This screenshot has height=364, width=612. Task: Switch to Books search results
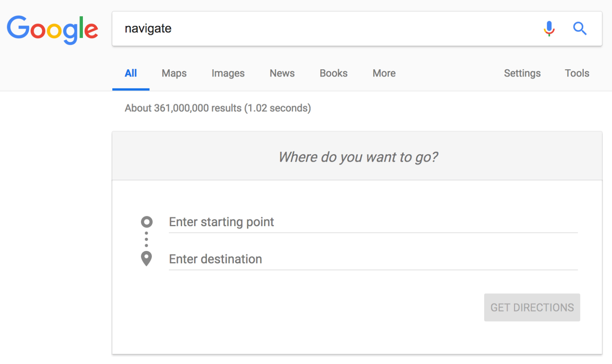point(333,73)
